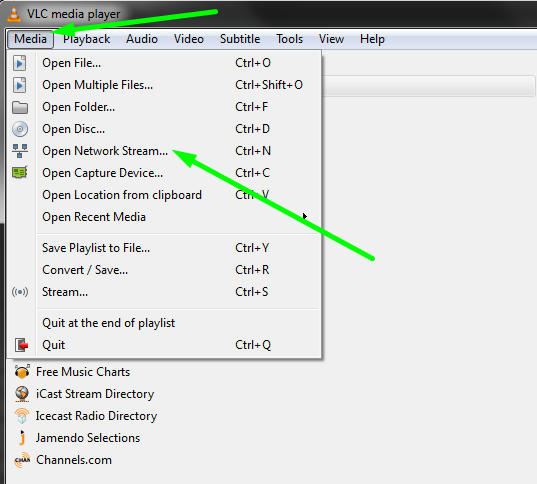Click the Open File play icon
Viewport: 537px width, 484px height.
[20, 63]
